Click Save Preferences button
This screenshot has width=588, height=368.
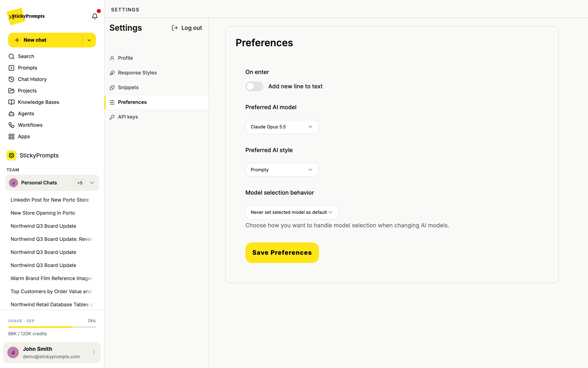coord(282,253)
